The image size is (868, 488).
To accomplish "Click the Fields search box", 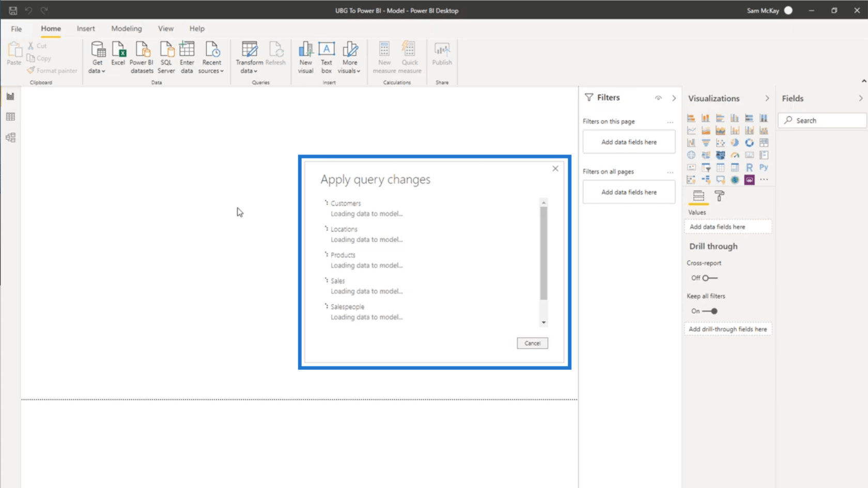I will click(822, 120).
